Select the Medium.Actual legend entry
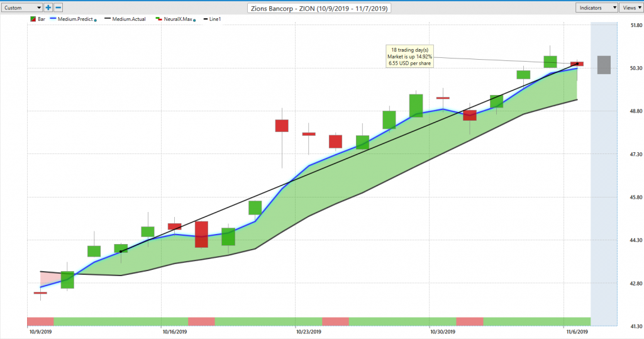Screen dimensions: 644x339 coord(125,19)
